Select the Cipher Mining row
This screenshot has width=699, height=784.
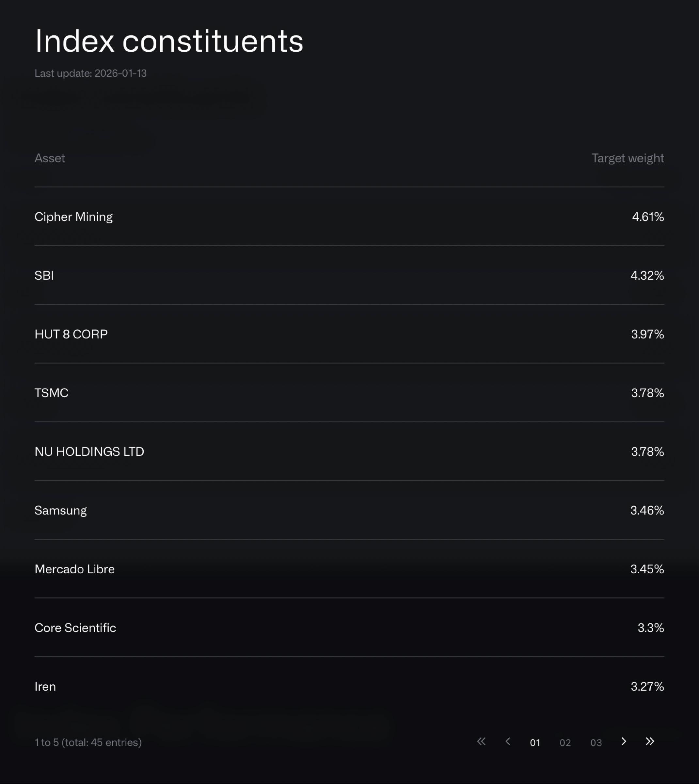pos(74,217)
